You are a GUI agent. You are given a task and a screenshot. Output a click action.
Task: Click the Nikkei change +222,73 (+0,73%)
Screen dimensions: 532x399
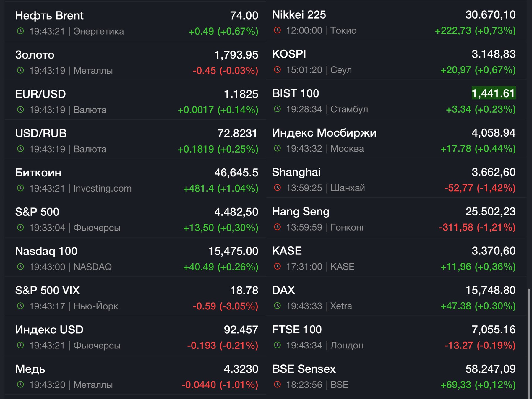point(475,30)
